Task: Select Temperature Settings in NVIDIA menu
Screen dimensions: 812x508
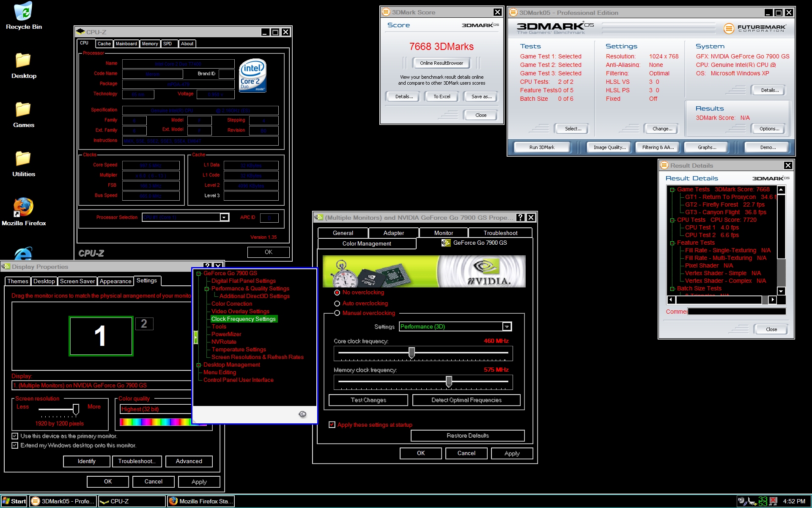Action: (x=239, y=350)
